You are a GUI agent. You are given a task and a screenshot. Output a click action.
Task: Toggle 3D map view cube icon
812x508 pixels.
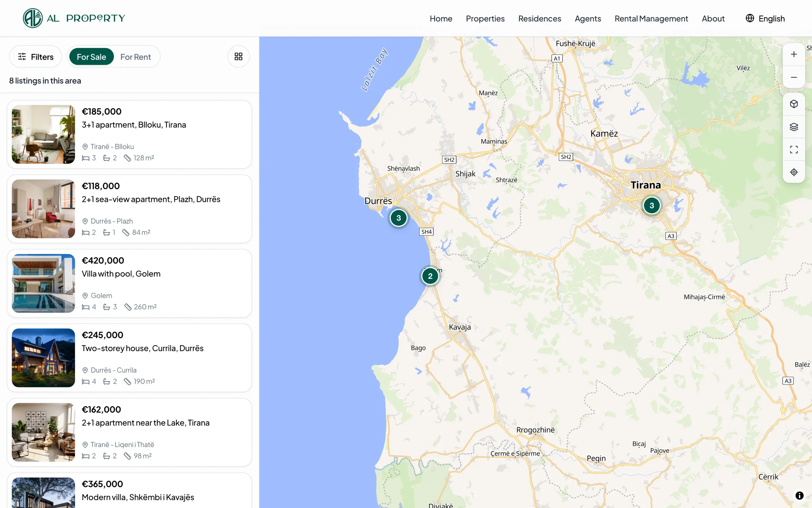click(x=794, y=104)
